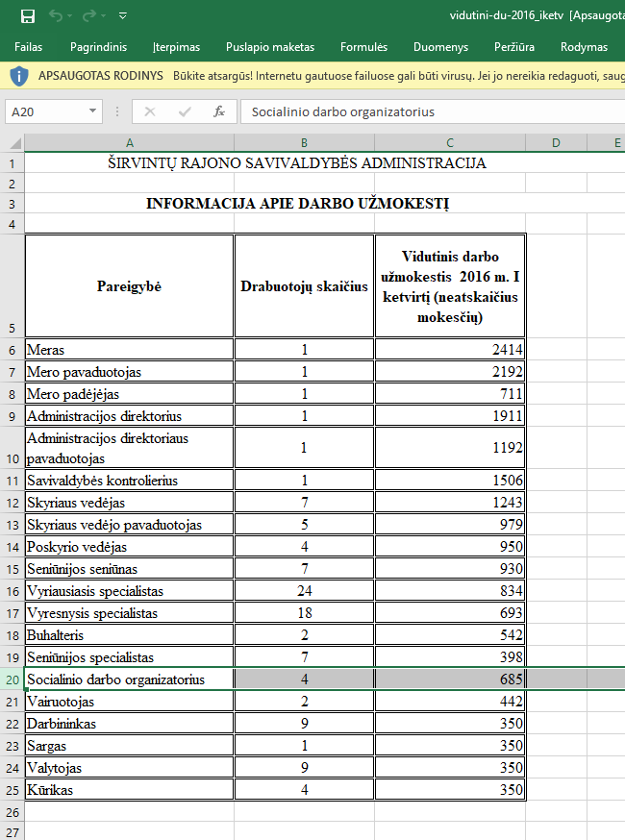The width and height of the screenshot is (625, 840).
Task: Select the Meras cell in column A
Action: (x=129, y=349)
